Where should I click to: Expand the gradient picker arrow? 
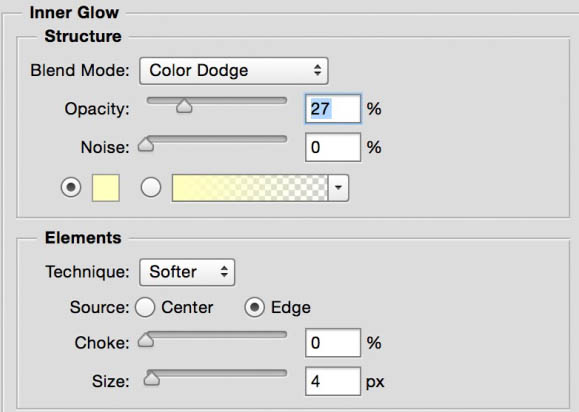(338, 188)
